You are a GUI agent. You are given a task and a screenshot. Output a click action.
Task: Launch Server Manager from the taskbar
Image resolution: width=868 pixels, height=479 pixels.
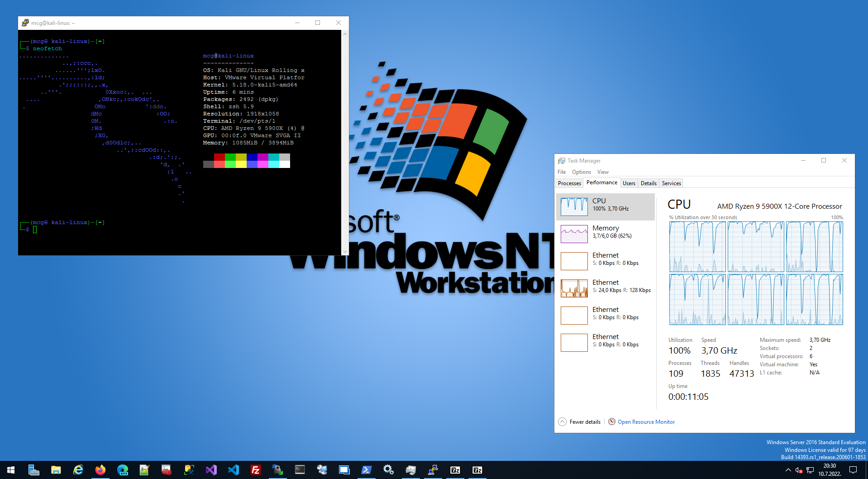click(33, 470)
